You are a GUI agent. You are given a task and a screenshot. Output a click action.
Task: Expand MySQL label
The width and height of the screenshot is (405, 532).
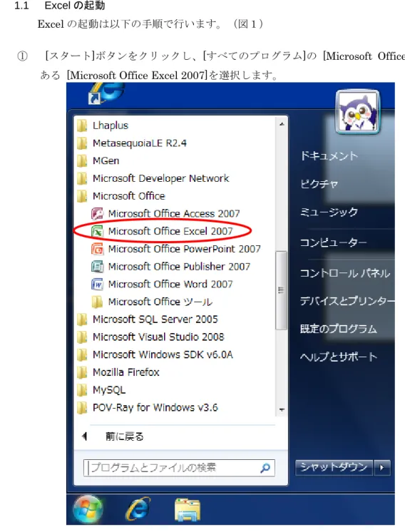(x=109, y=390)
